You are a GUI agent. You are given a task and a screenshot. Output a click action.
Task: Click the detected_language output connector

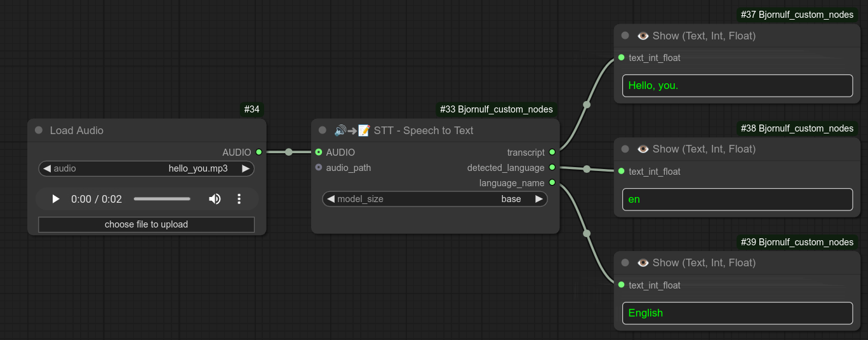(552, 168)
